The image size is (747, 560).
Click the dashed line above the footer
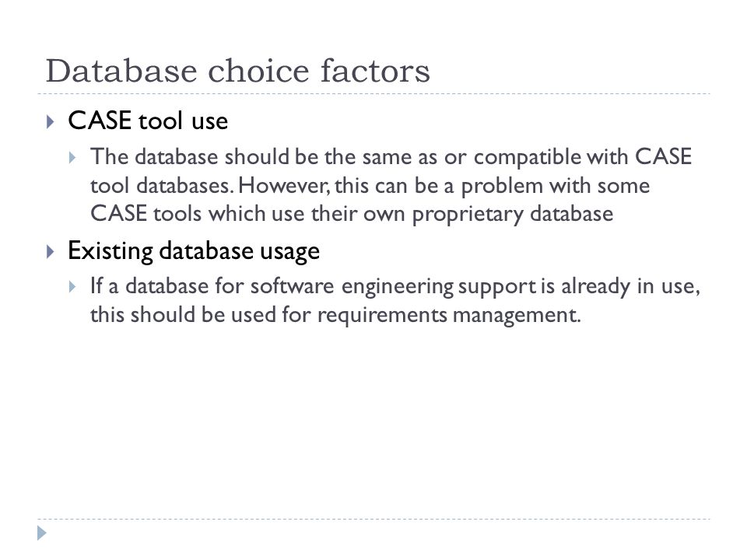[373, 519]
